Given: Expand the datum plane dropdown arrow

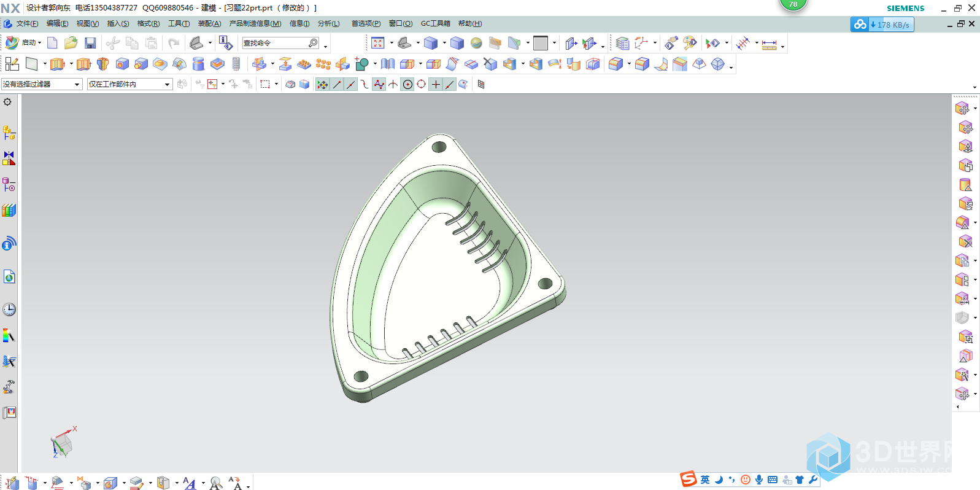Looking at the screenshot, I should 45,64.
